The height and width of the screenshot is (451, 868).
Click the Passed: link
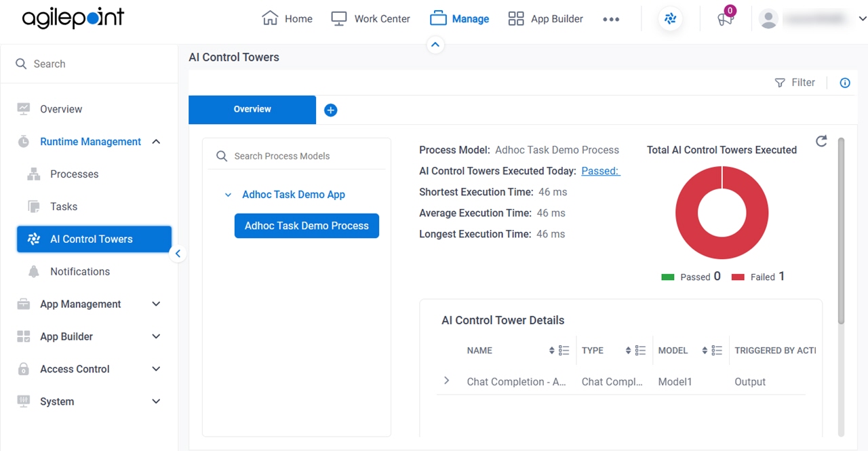[x=601, y=171]
